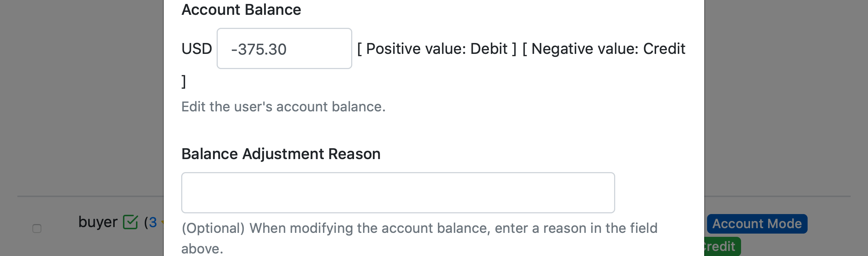Screen dimensions: 868x256
Task: Click the green verified check icon beside buyer
Action: (x=130, y=222)
